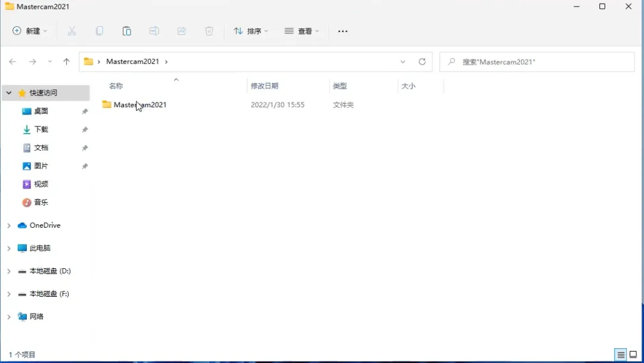Switch to details view in the status bar
The width and height of the screenshot is (644, 363).
(x=621, y=355)
